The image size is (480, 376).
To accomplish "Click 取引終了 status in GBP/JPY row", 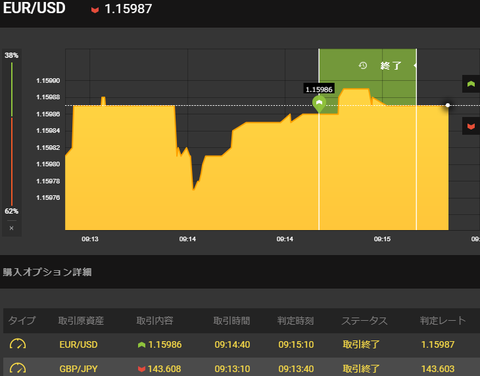I will (361, 369).
